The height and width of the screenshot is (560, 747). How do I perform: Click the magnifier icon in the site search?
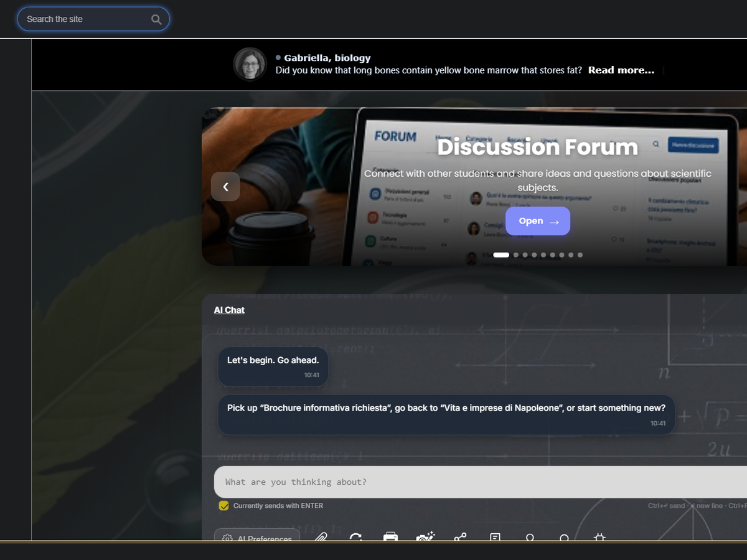coord(156,19)
